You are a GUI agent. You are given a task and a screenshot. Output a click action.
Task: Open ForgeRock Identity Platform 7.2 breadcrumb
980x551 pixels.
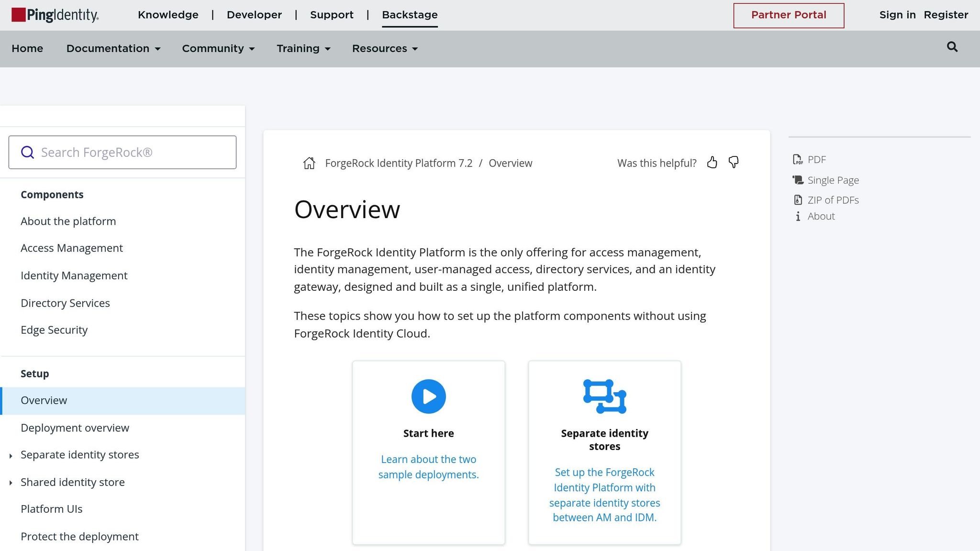(x=399, y=163)
